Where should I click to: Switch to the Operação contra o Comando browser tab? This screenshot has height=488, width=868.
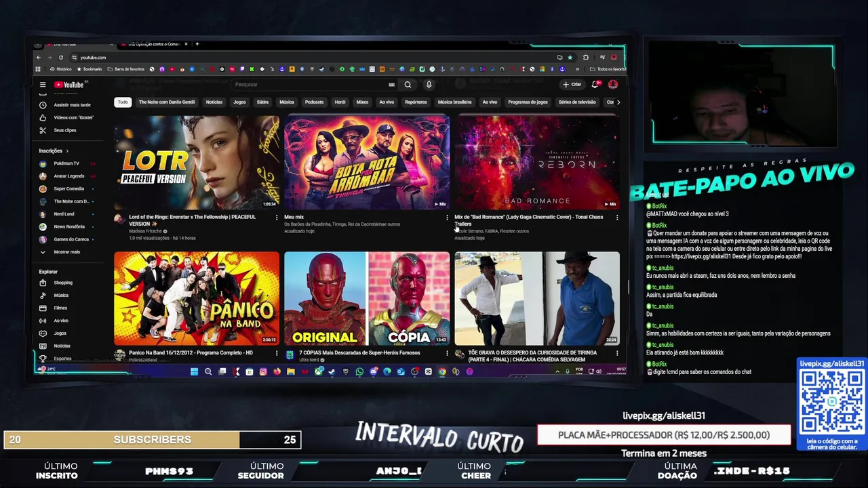[x=153, y=44]
